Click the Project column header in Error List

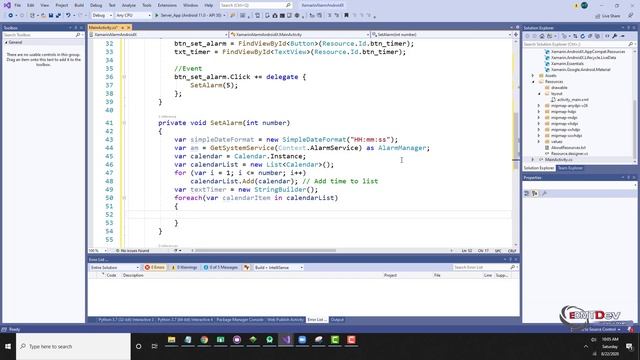[390, 276]
